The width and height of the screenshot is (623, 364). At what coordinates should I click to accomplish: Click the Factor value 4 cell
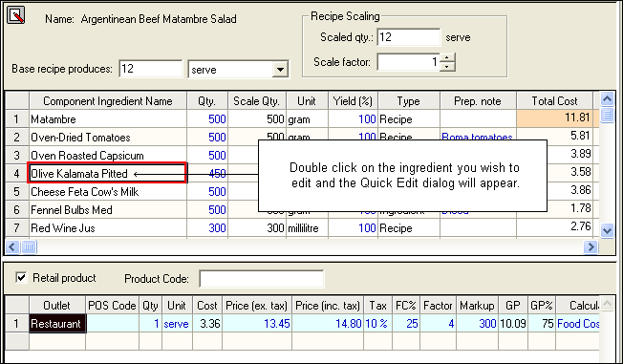(439, 324)
